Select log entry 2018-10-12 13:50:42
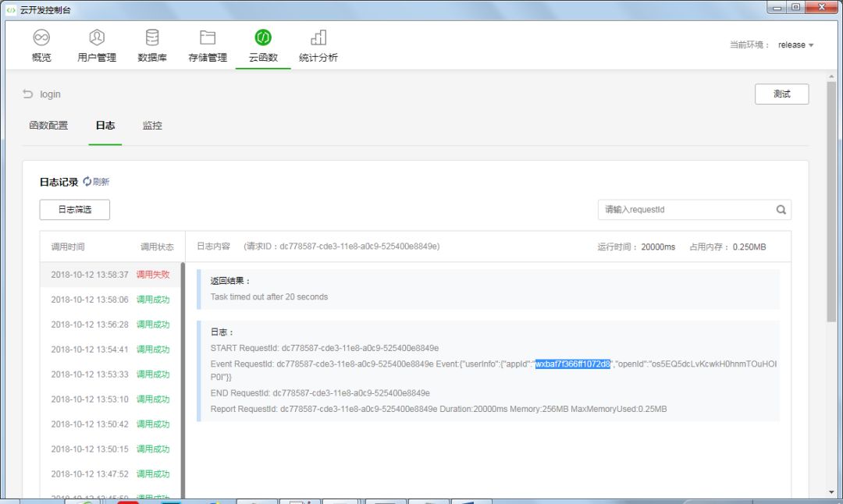Screen dimensions: 843x504 [110, 424]
